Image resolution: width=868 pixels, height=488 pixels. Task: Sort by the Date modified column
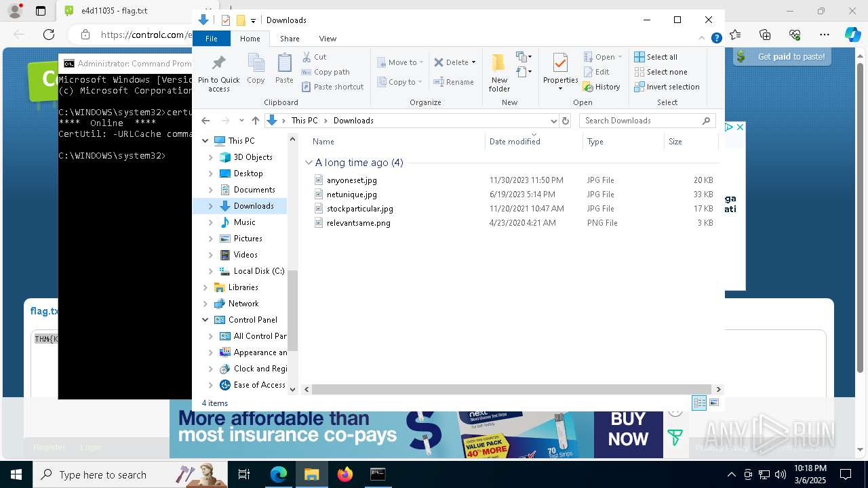tap(534, 142)
